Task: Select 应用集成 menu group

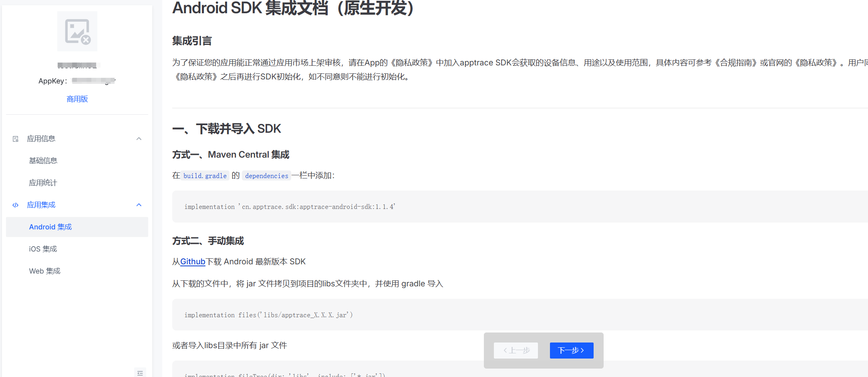Action: point(77,205)
